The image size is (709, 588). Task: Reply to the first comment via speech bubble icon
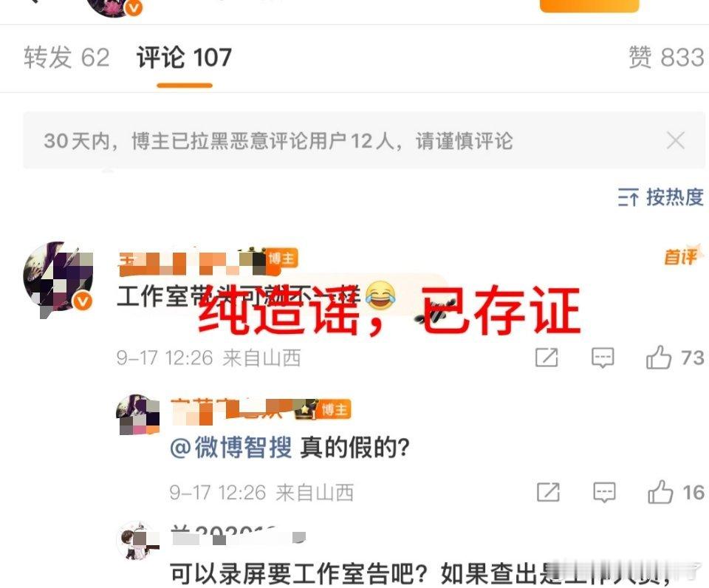[603, 358]
